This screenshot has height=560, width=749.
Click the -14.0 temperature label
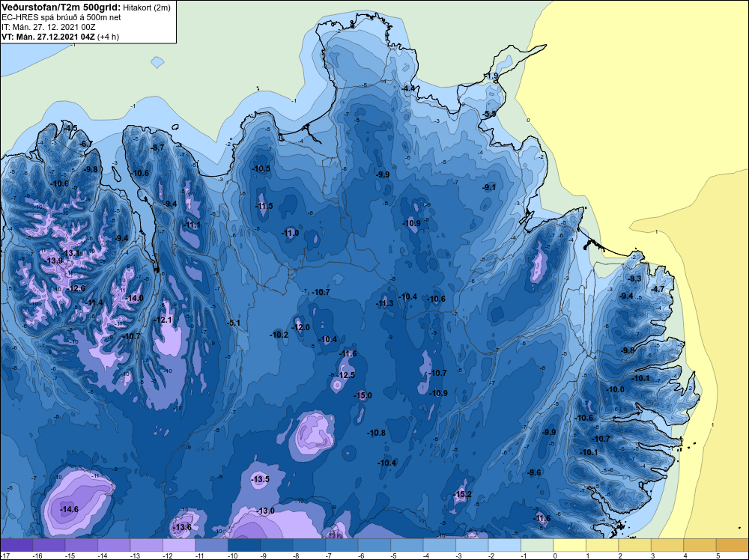(x=134, y=298)
